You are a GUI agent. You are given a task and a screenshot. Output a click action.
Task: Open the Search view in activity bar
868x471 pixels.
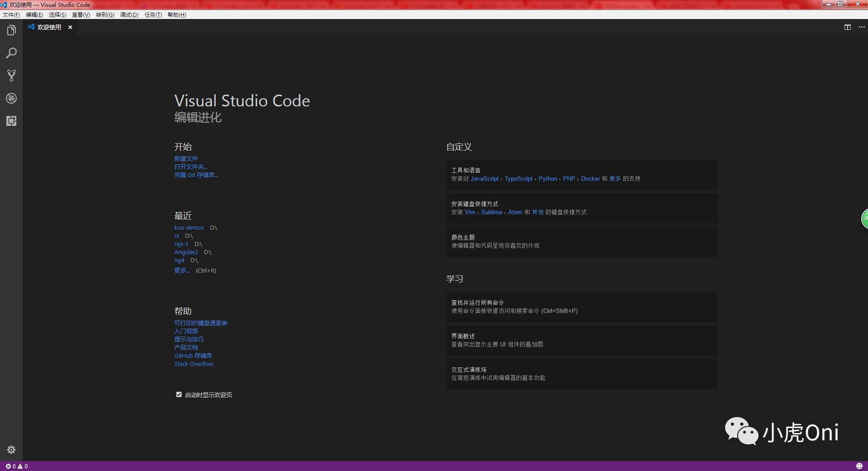coord(11,53)
